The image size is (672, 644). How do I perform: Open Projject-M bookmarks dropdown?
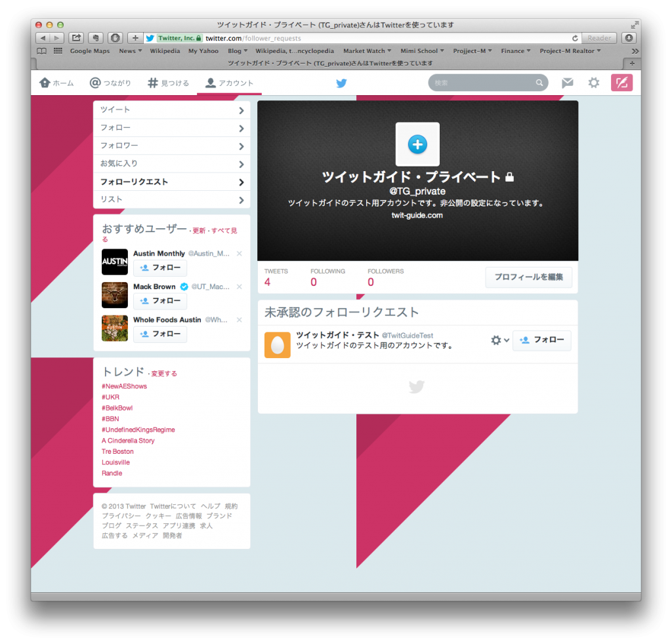click(x=472, y=51)
